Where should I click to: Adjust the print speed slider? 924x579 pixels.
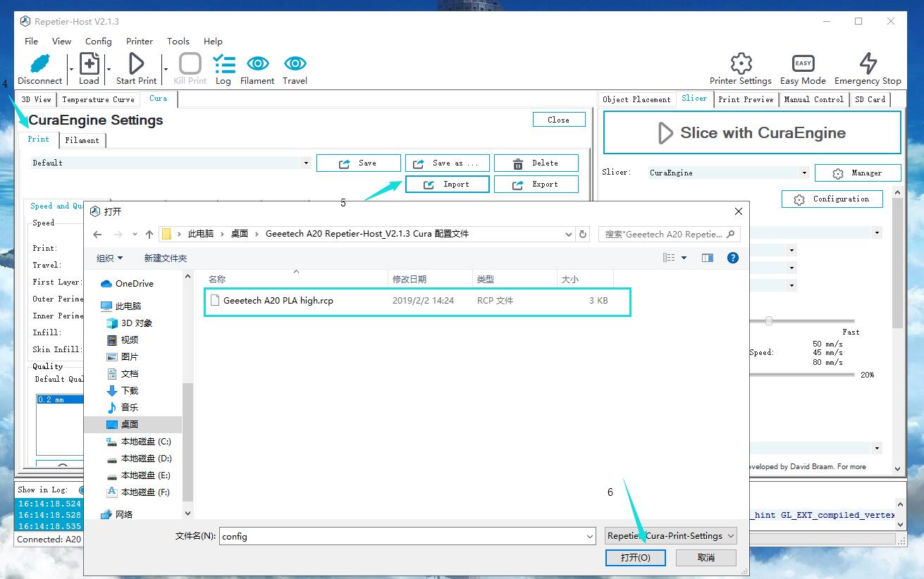(769, 320)
